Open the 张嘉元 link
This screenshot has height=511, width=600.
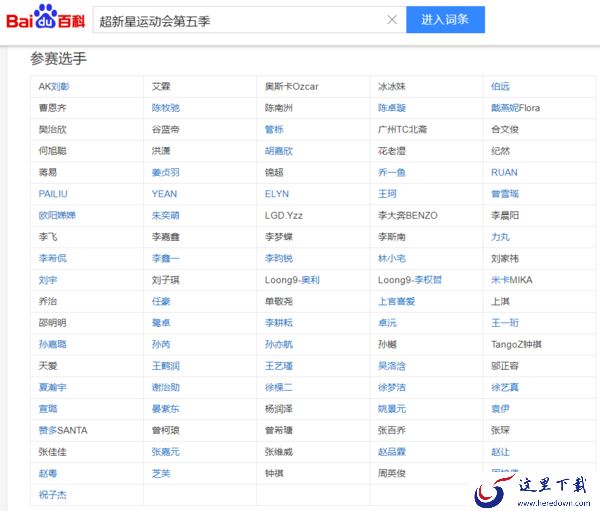tap(166, 452)
